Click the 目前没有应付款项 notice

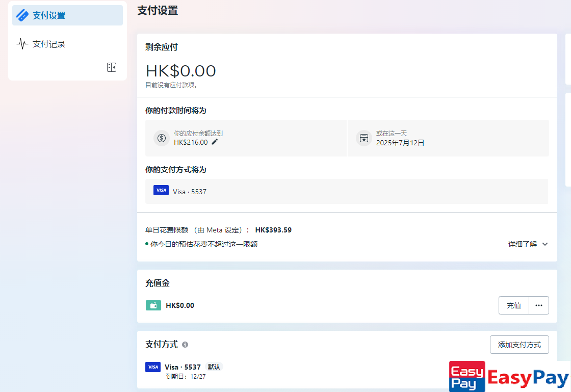click(x=171, y=85)
